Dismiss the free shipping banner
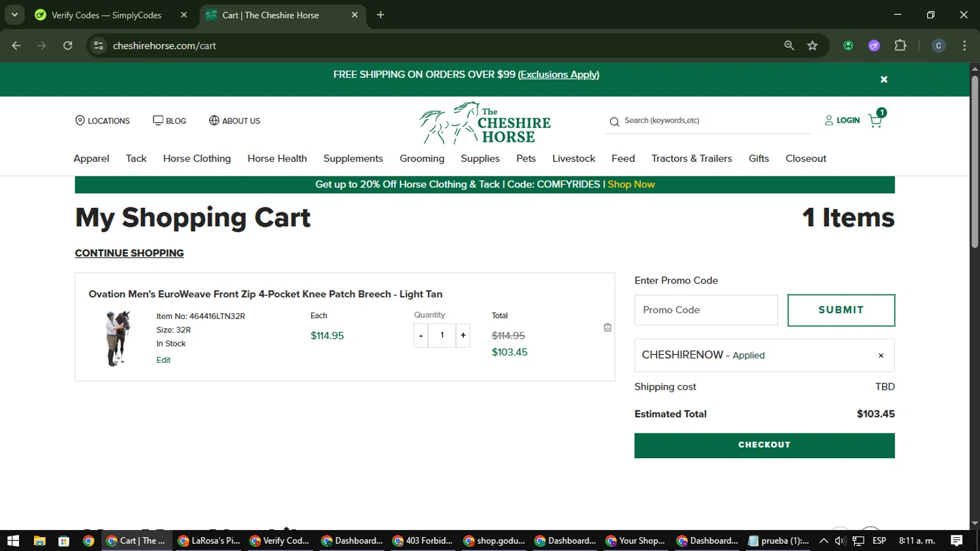The width and height of the screenshot is (980, 551). click(884, 80)
